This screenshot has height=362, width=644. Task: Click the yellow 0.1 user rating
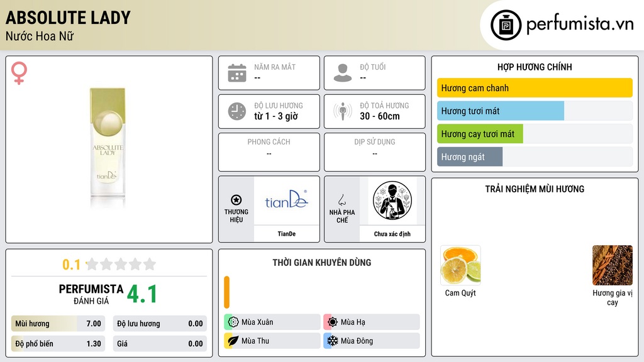(x=72, y=265)
